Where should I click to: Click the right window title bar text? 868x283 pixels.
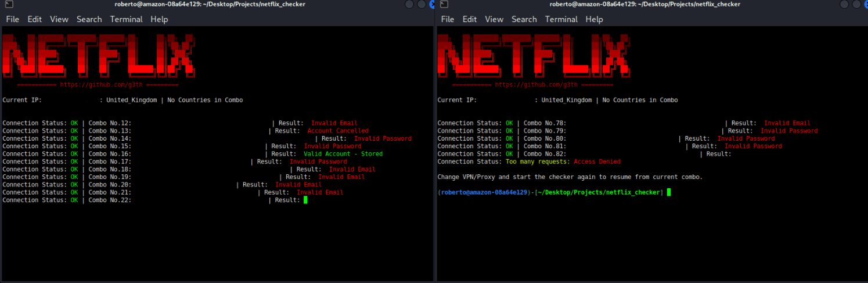644,4
